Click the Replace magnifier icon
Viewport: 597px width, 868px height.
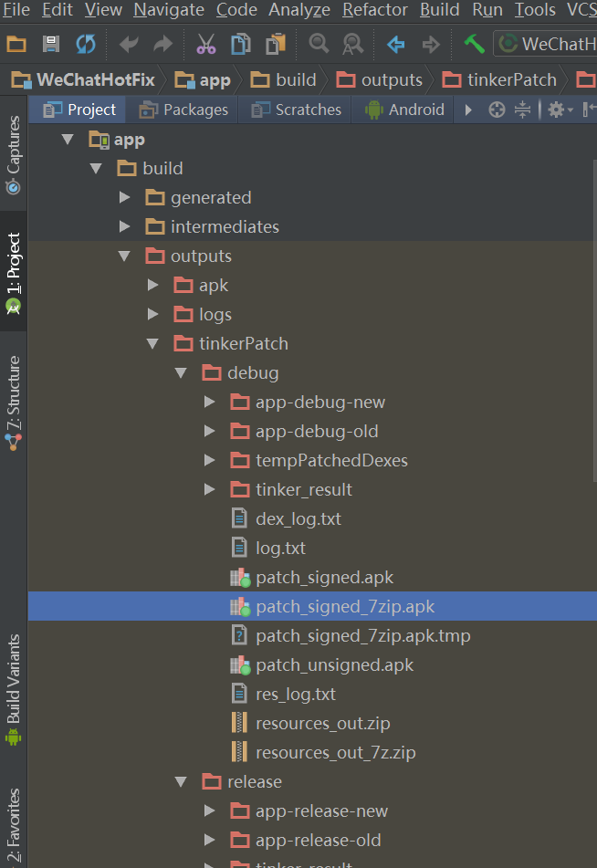(352, 44)
